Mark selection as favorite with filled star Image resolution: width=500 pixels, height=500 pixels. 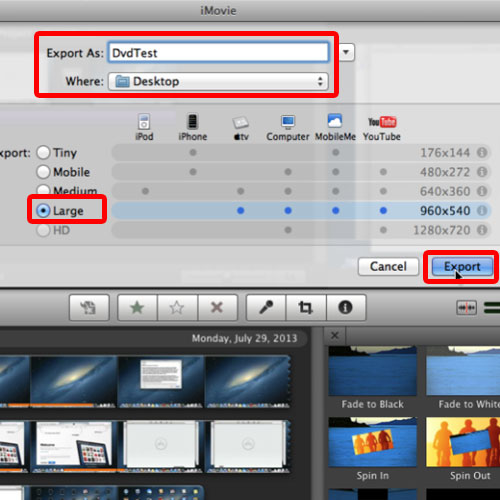pos(137,307)
